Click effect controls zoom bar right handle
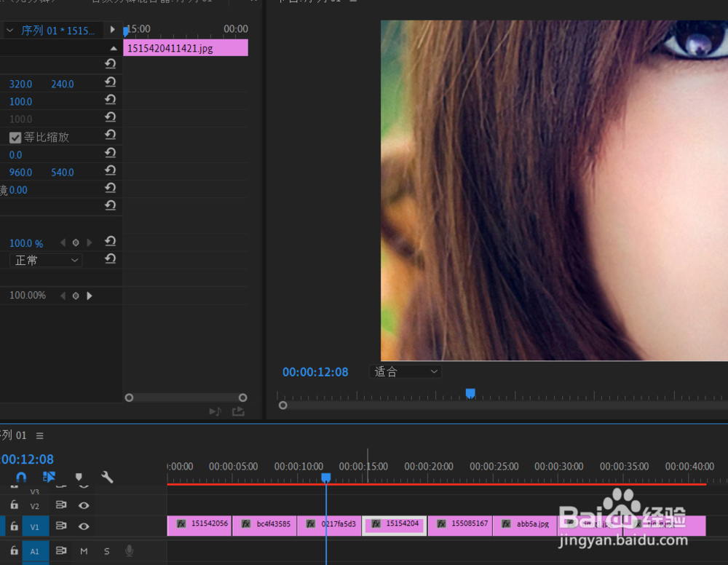Image resolution: width=728 pixels, height=565 pixels. tap(243, 398)
